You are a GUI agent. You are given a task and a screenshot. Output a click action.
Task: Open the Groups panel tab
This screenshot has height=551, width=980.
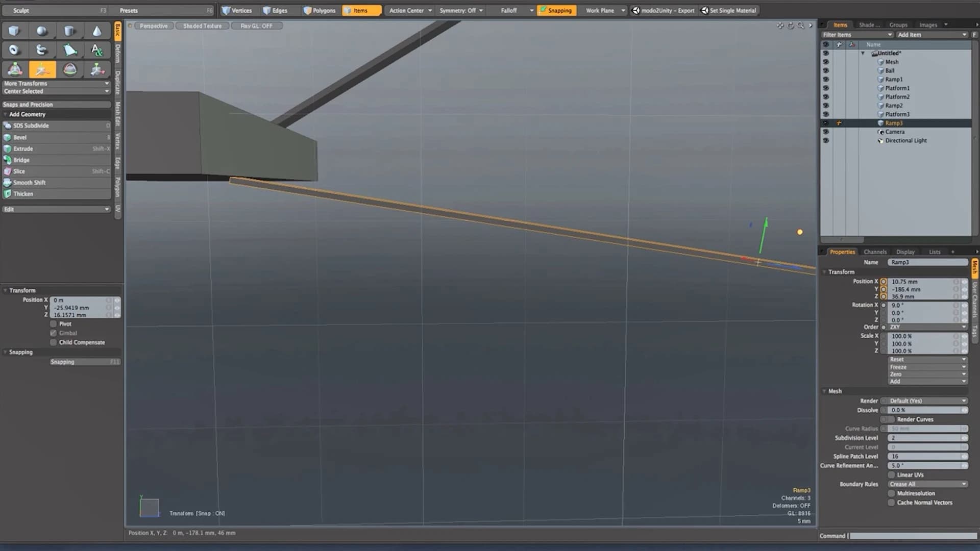coord(898,24)
